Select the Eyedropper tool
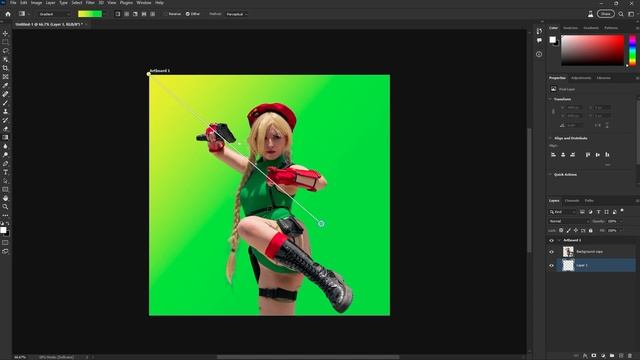Viewport: 640px width, 360px height. (x=5, y=85)
